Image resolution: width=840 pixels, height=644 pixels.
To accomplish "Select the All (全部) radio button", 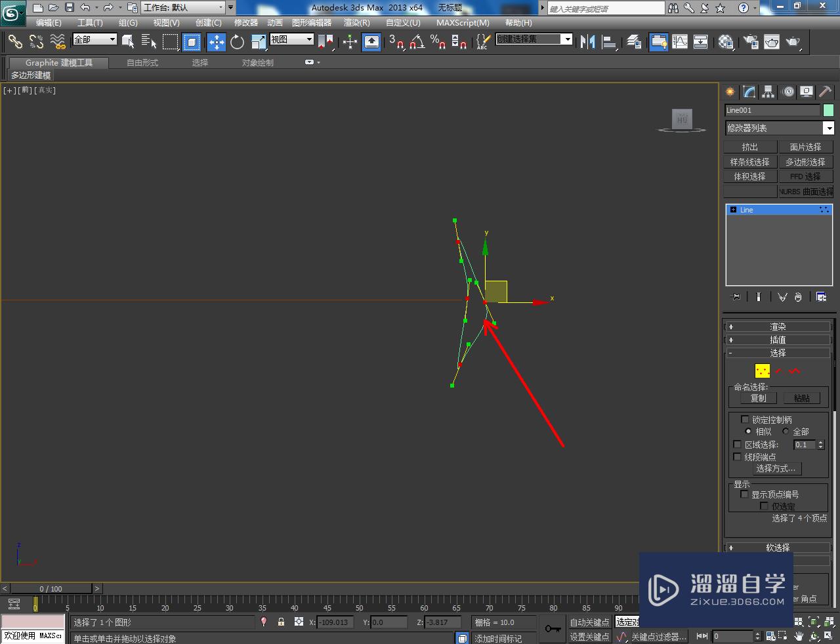I will pos(786,431).
